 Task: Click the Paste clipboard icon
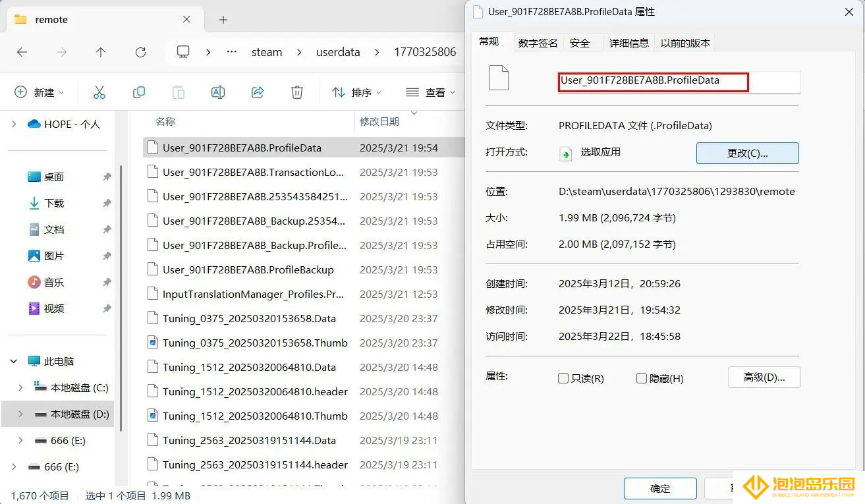(179, 92)
